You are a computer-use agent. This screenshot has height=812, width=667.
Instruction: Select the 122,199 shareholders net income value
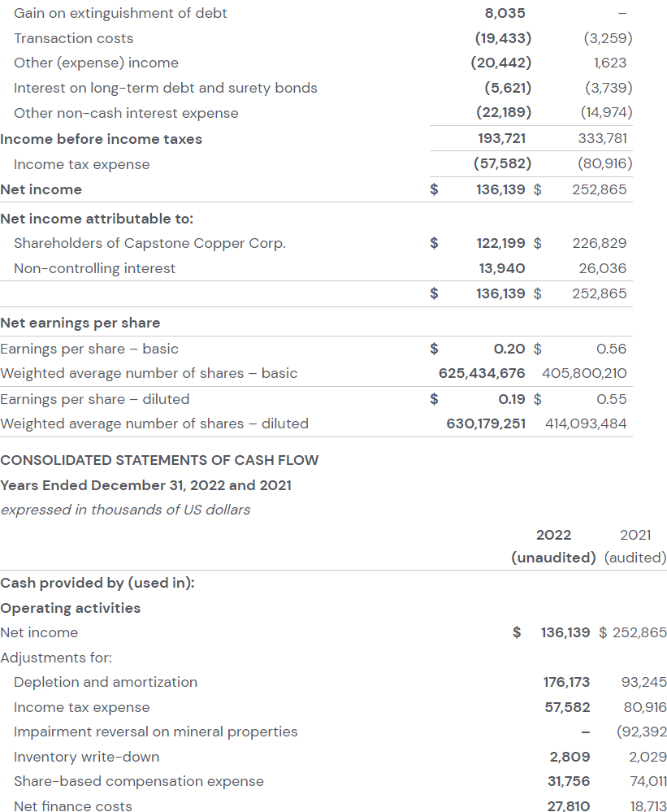(500, 243)
